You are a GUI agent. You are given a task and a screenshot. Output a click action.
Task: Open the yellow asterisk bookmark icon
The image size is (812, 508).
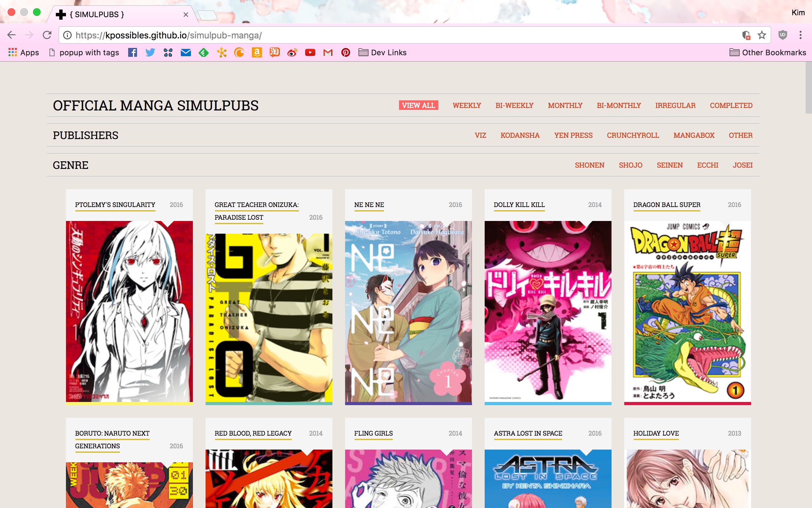click(x=221, y=52)
